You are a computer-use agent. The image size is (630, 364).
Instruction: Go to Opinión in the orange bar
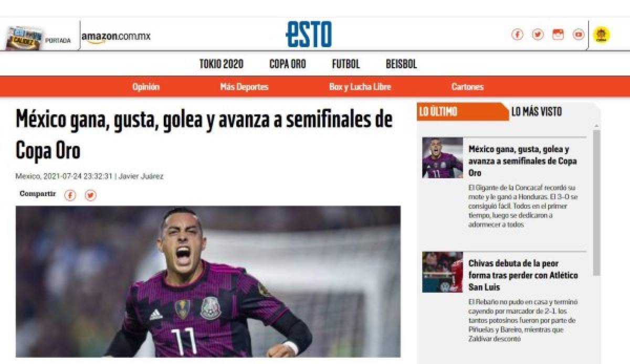pyautogui.click(x=146, y=87)
